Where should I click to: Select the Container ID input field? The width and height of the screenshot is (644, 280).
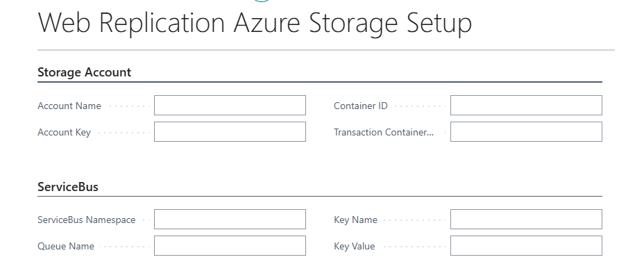[526, 106]
